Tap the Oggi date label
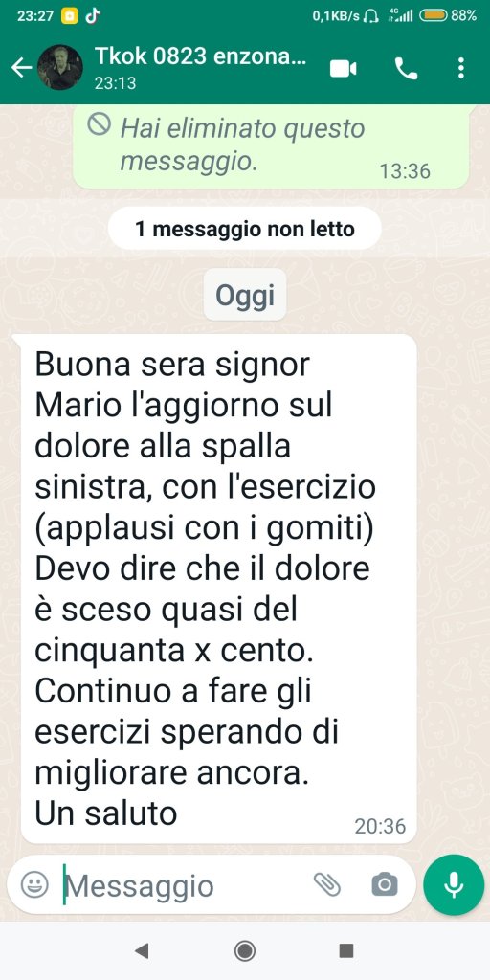Image resolution: width=490 pixels, height=980 pixels. (x=245, y=295)
